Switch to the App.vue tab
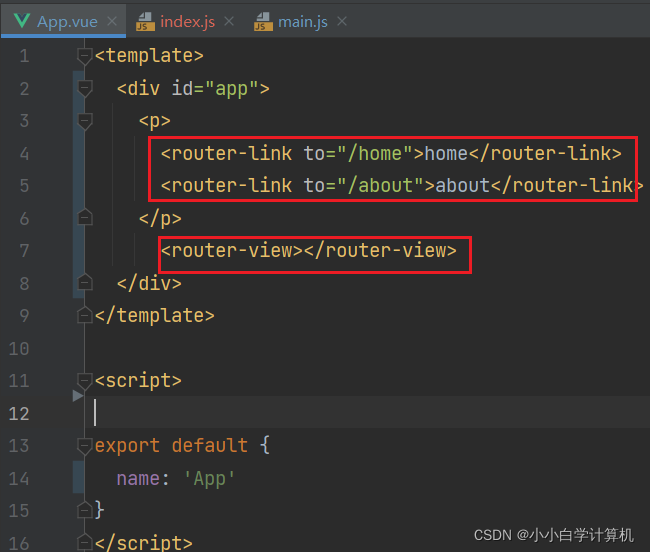 pos(63,21)
